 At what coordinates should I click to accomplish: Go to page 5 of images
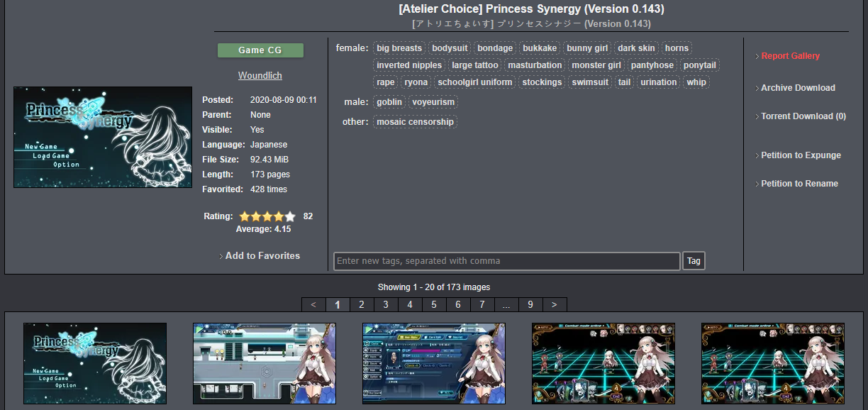434,304
